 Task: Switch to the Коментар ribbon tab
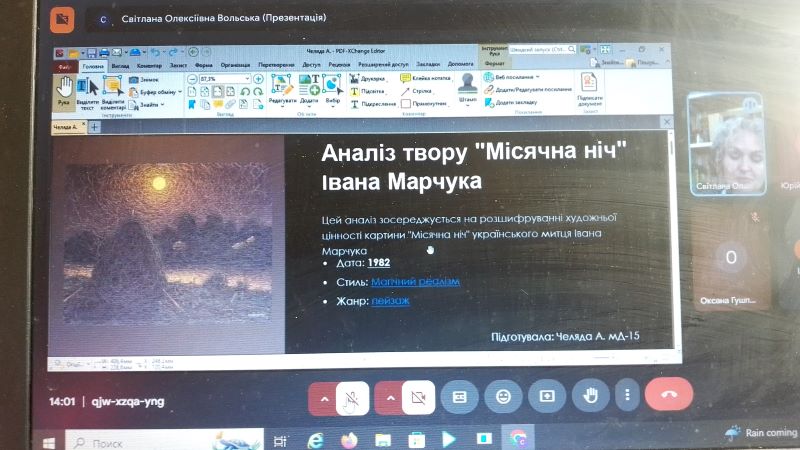point(149,66)
